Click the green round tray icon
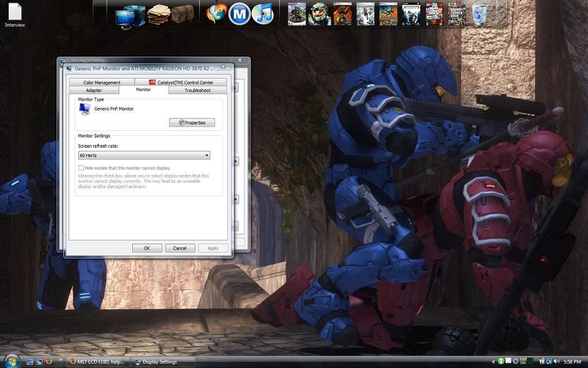The height and width of the screenshot is (368, 588). (x=501, y=361)
